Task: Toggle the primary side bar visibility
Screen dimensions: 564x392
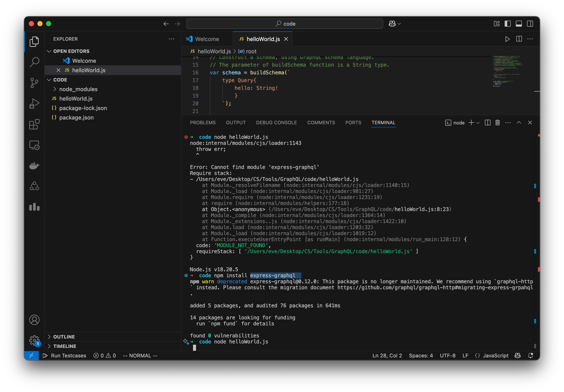Action: coord(507,24)
